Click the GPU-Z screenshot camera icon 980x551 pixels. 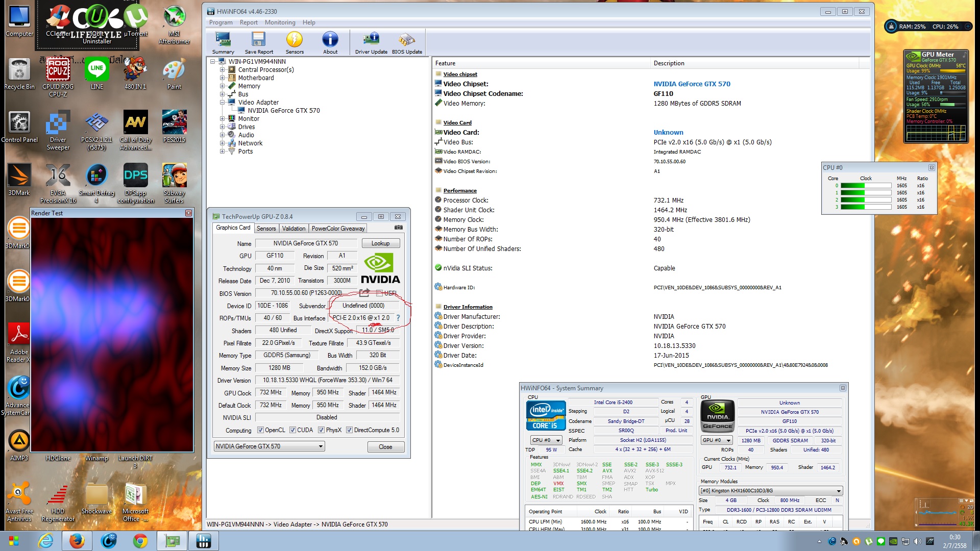click(x=399, y=228)
